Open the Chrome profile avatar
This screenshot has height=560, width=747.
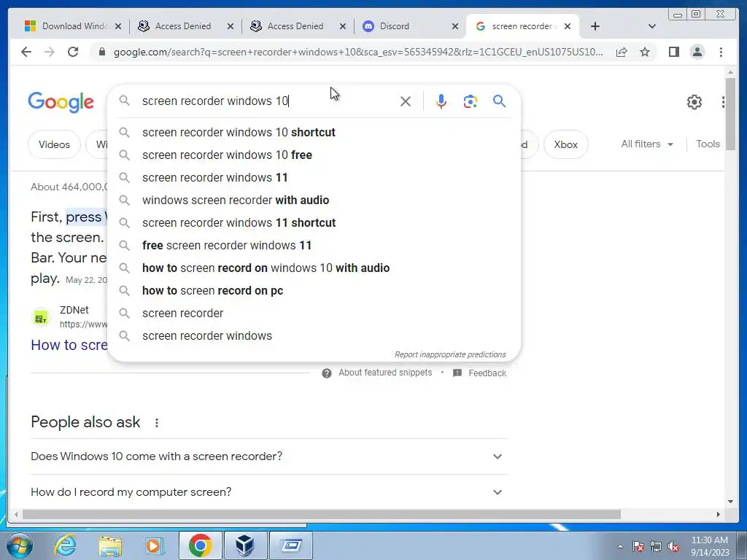point(697,52)
